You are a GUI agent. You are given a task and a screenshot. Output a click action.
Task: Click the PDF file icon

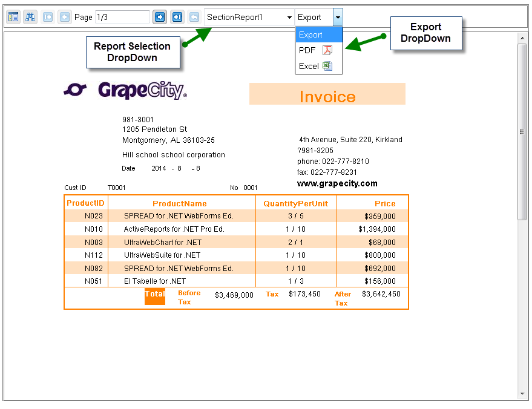tap(327, 50)
